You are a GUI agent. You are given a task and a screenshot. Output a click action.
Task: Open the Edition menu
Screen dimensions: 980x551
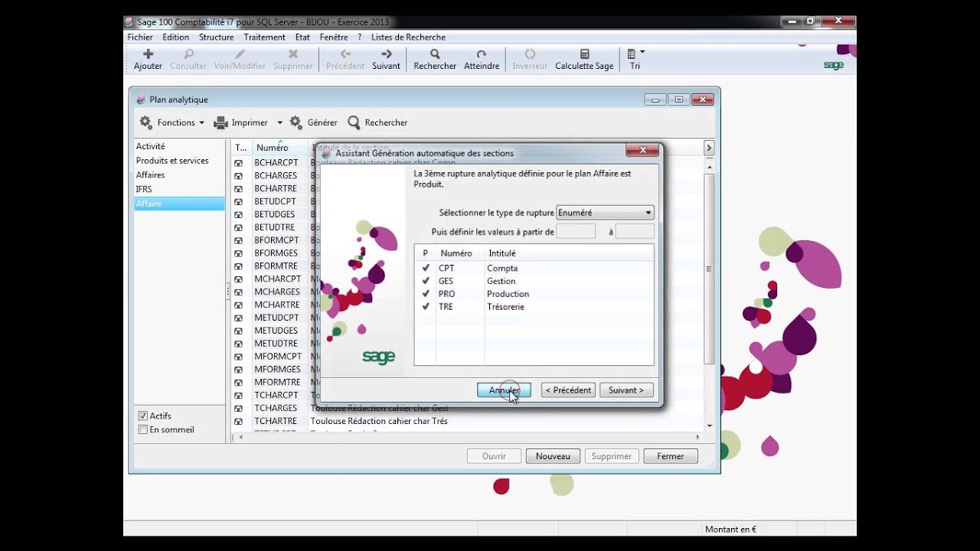[175, 37]
